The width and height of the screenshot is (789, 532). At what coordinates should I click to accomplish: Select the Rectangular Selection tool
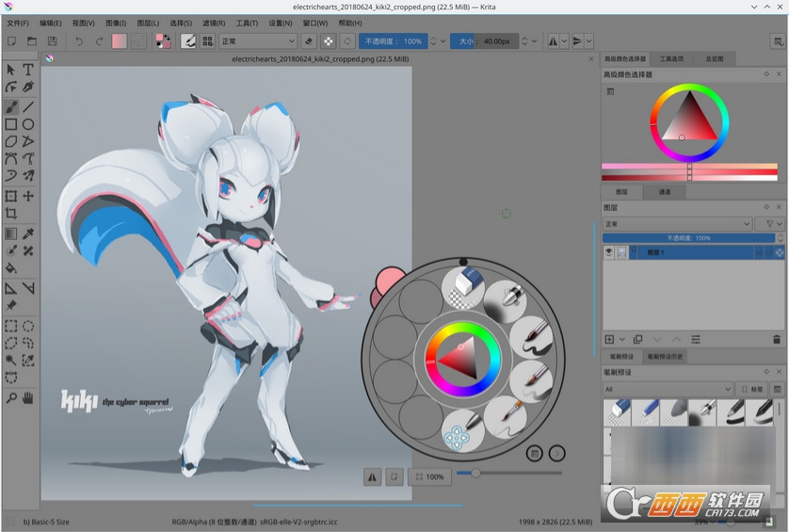[x=11, y=326]
